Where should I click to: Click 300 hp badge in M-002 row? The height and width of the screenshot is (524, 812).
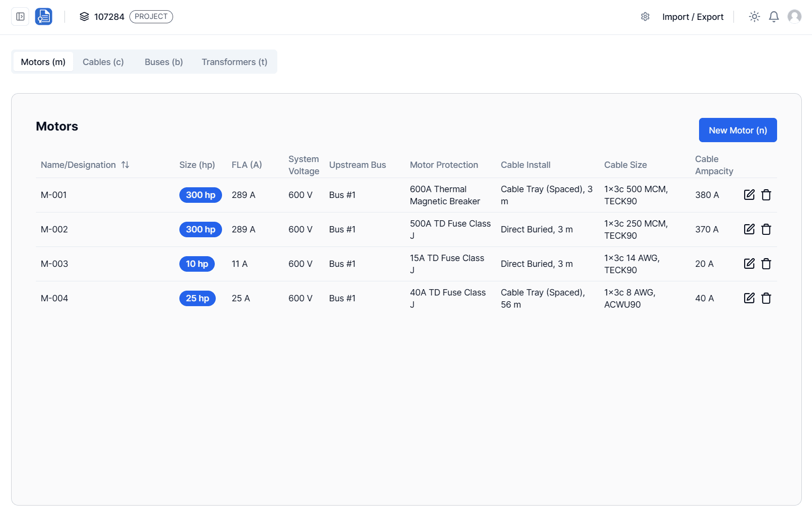click(201, 229)
